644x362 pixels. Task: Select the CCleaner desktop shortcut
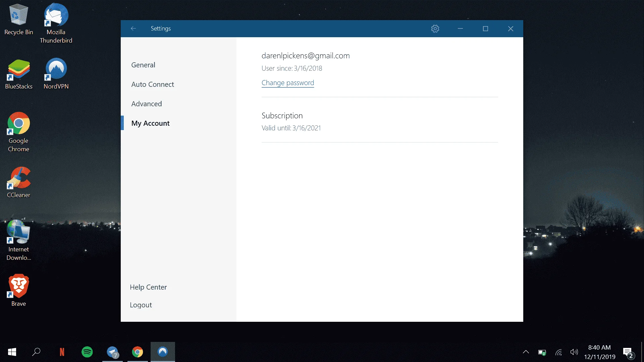pos(19,182)
